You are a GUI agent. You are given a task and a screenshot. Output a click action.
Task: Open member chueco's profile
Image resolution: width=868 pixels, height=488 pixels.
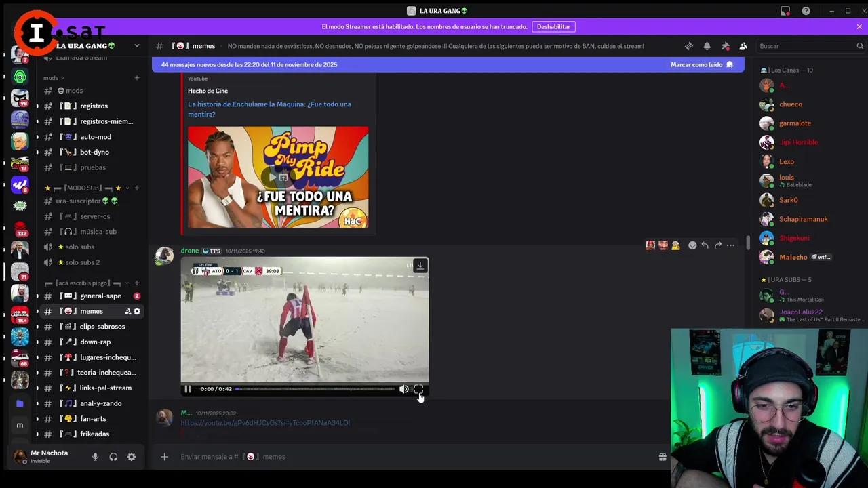(790, 104)
